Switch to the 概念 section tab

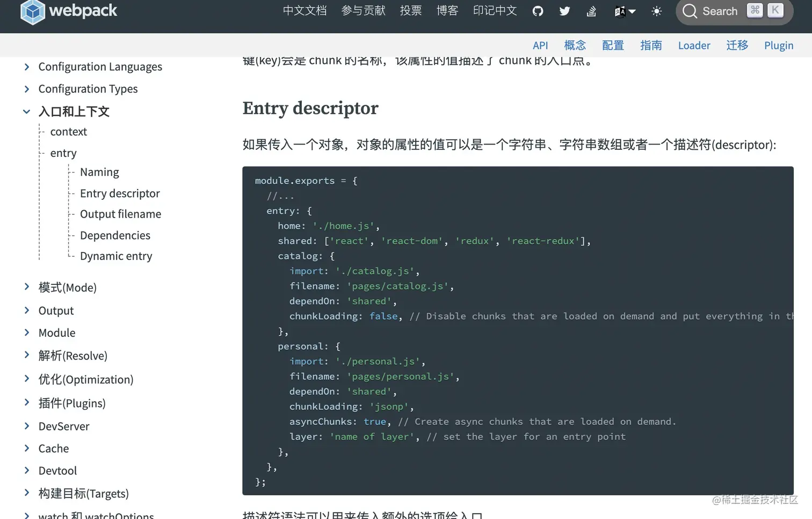pos(575,46)
